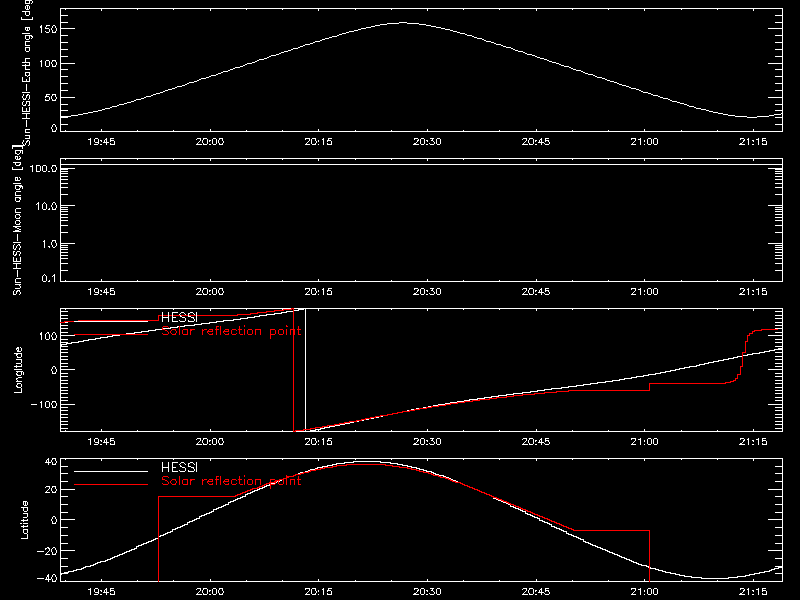Click the peak of the Earth angle curve
The width and height of the screenshot is (800, 600).
(x=403, y=22)
